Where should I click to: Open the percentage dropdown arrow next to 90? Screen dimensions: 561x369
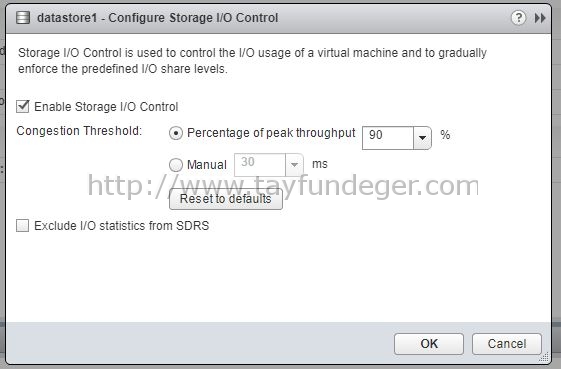click(422, 137)
